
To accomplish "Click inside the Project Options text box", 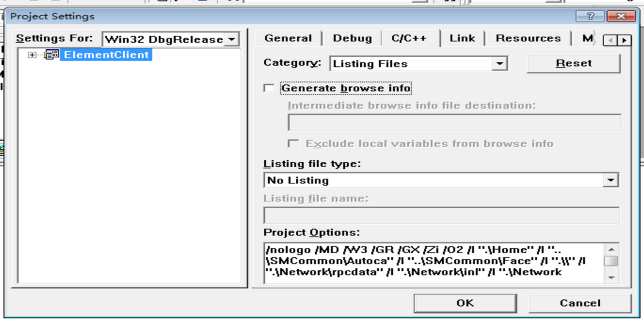I will coord(434,262).
